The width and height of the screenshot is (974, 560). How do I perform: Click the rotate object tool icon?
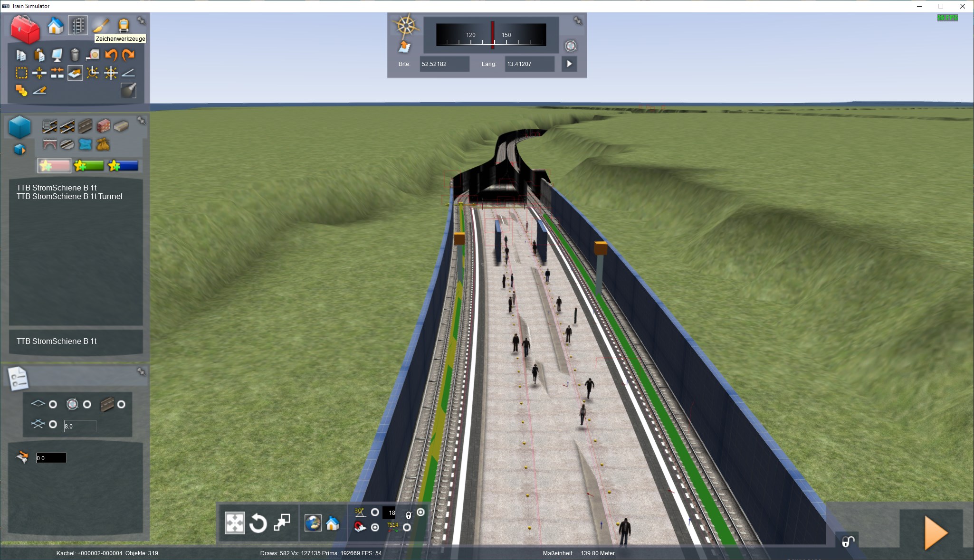[x=258, y=523]
